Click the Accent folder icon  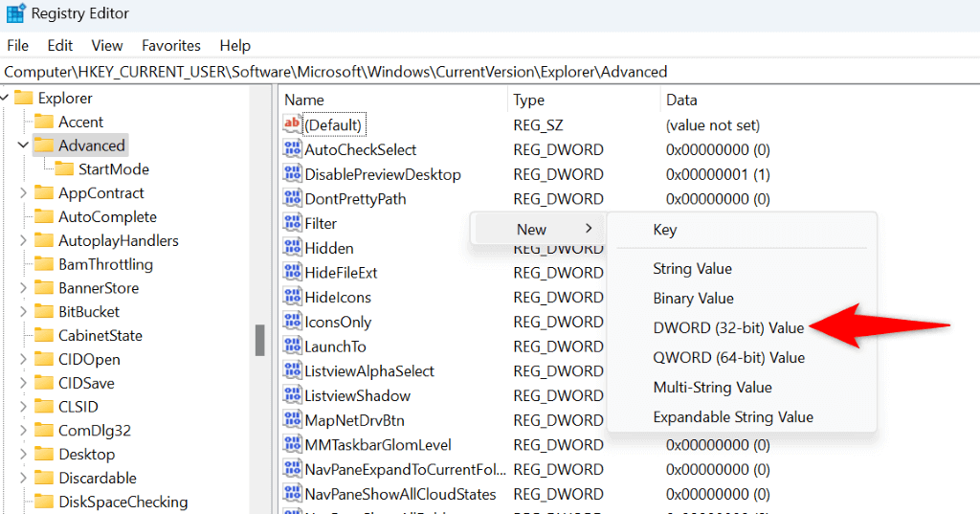pos(44,122)
